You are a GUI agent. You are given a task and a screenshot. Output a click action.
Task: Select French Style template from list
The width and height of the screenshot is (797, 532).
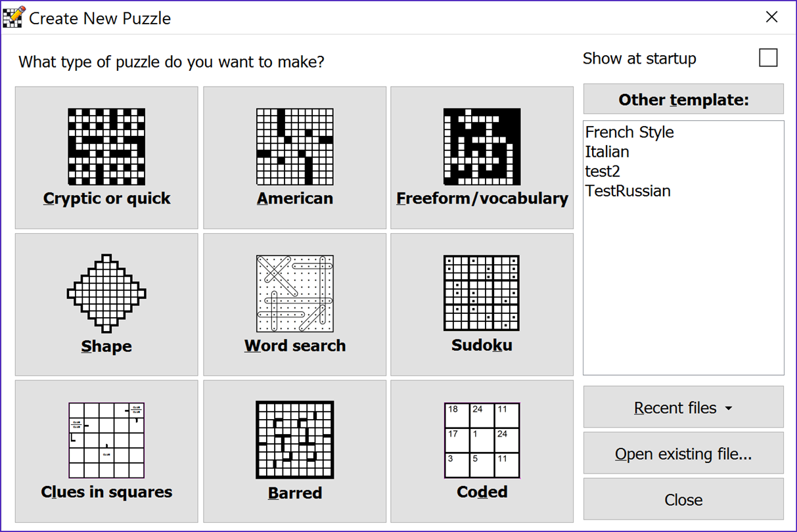tap(629, 132)
